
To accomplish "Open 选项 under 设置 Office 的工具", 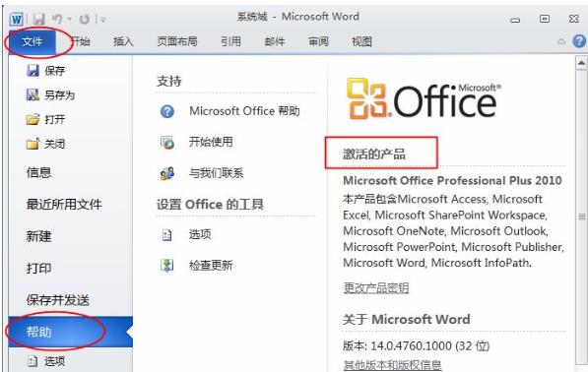I will pos(200,234).
